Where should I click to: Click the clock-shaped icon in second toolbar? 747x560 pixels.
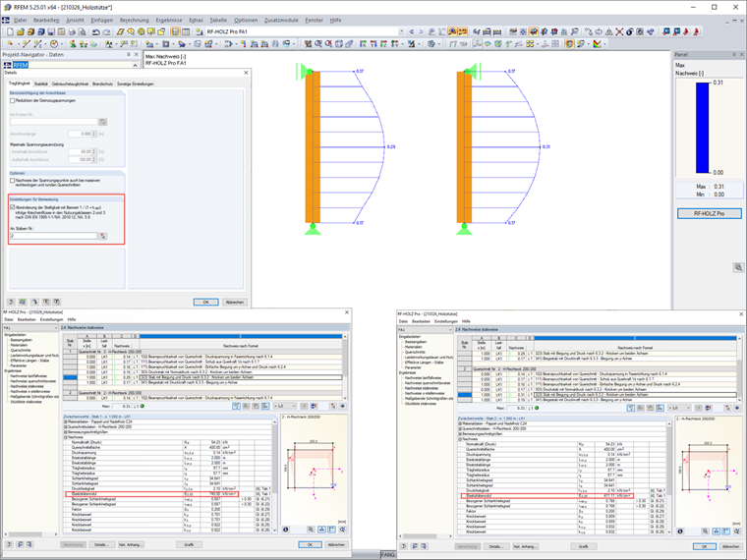(54, 44)
